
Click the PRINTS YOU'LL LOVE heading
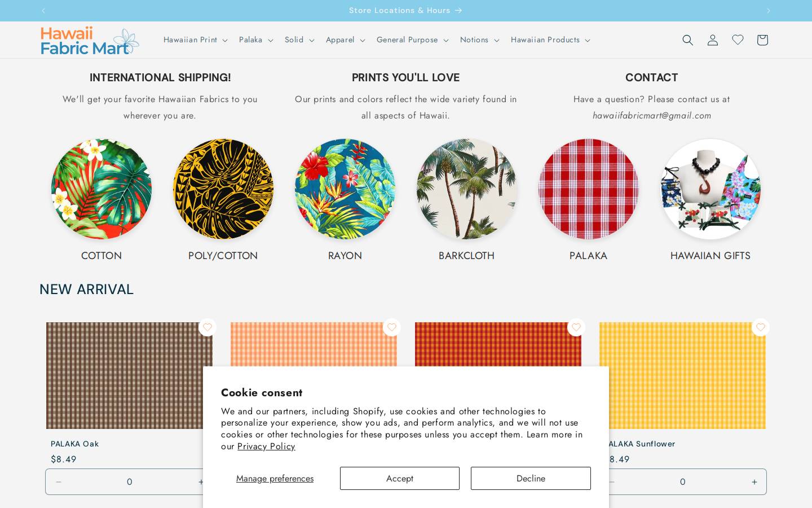(x=405, y=77)
